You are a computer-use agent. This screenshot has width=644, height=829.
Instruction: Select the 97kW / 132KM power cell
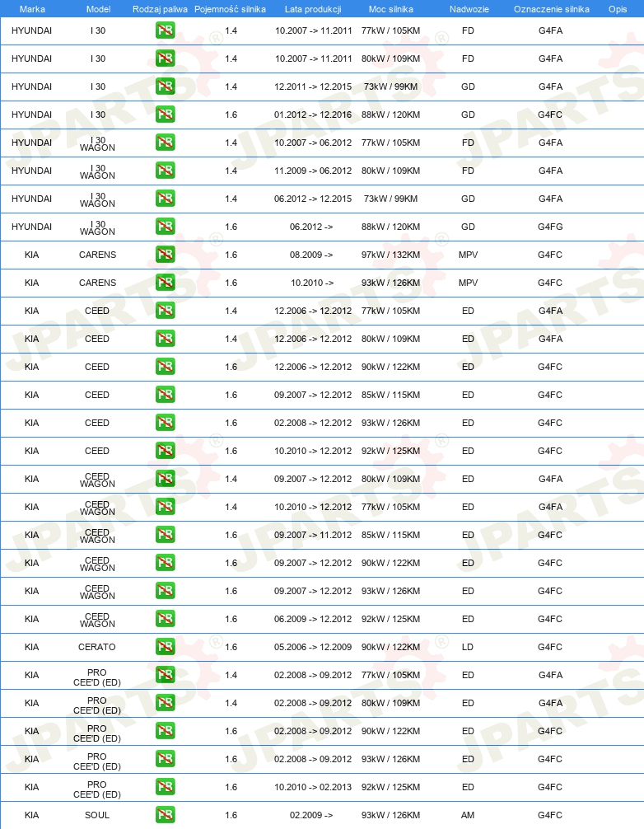coord(391,255)
